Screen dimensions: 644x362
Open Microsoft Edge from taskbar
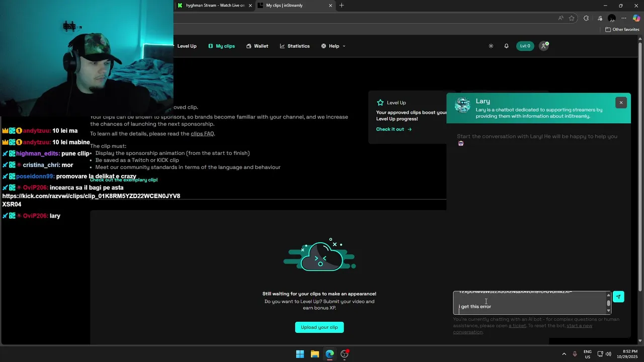coord(330,354)
